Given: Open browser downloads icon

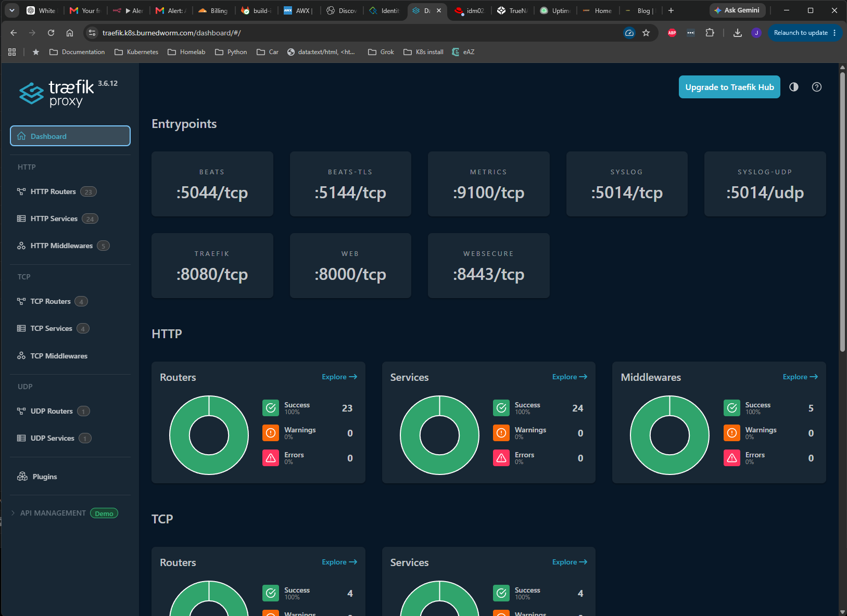Looking at the screenshot, I should point(737,33).
